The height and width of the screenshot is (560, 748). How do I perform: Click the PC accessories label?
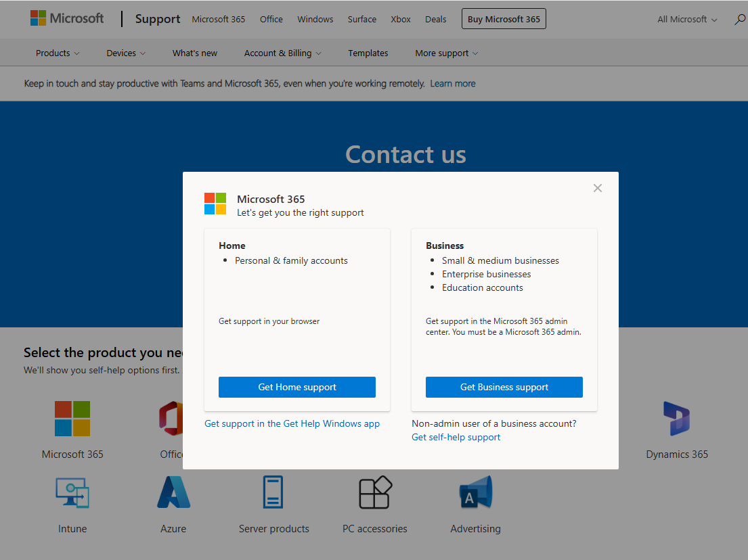pyautogui.click(x=375, y=528)
